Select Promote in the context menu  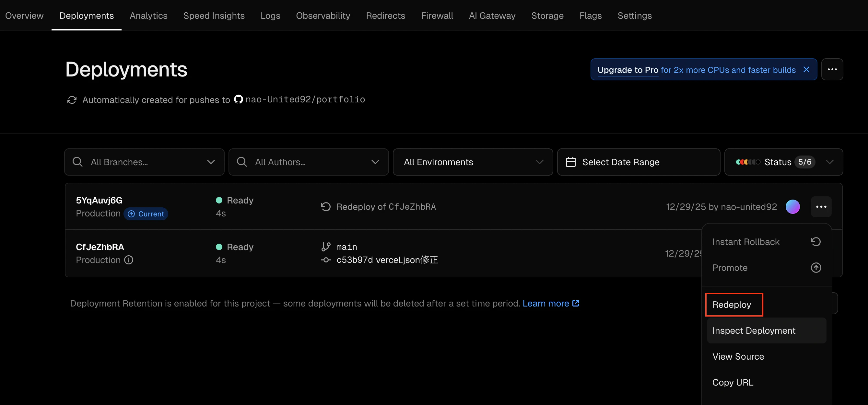[x=767, y=268]
